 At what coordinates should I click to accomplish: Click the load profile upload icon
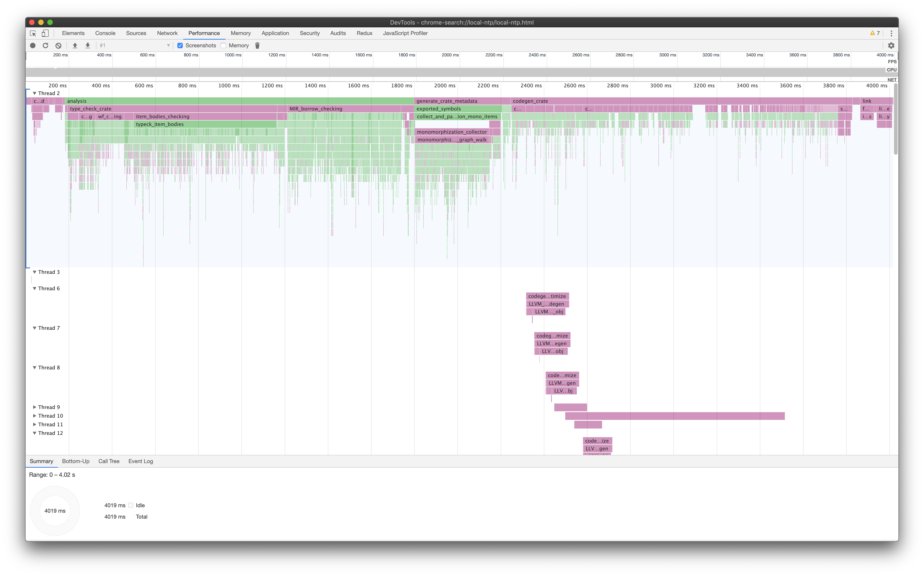(75, 46)
